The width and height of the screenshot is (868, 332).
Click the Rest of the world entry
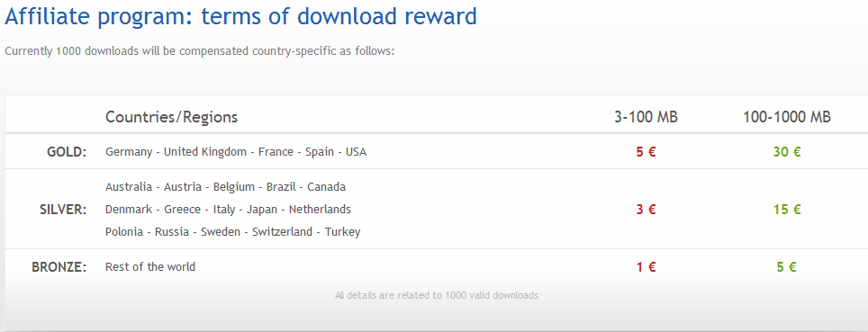(x=150, y=266)
